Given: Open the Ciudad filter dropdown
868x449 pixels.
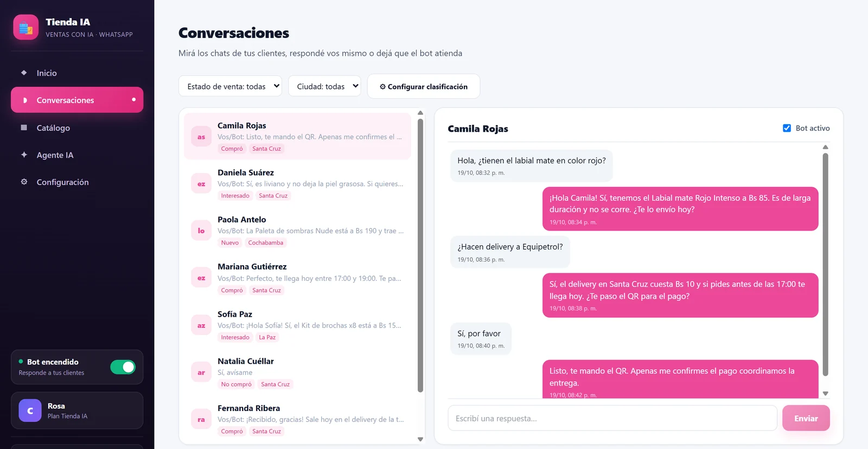Looking at the screenshot, I should [324, 86].
